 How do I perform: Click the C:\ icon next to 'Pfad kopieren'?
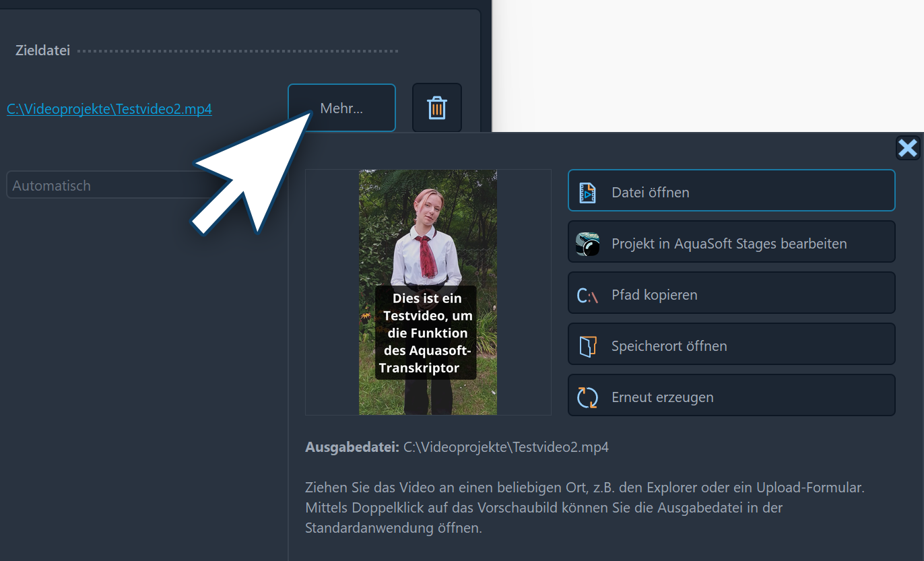click(587, 294)
